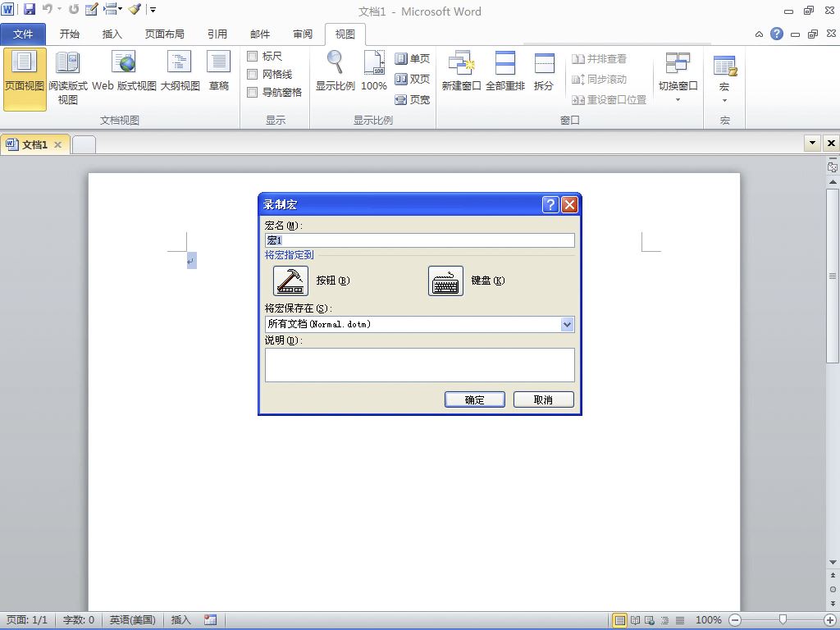
Task: Open the Undo history dropdown arrow
Action: 59,9
